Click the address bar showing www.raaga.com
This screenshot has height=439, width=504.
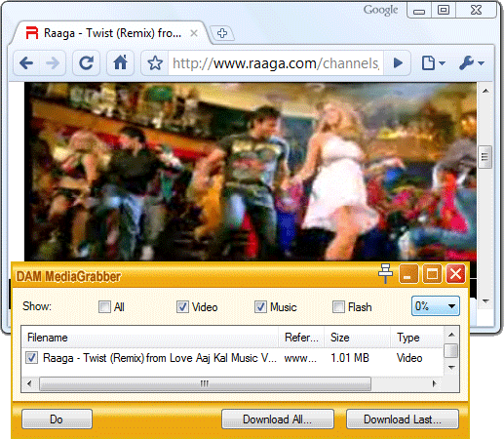click(x=276, y=63)
